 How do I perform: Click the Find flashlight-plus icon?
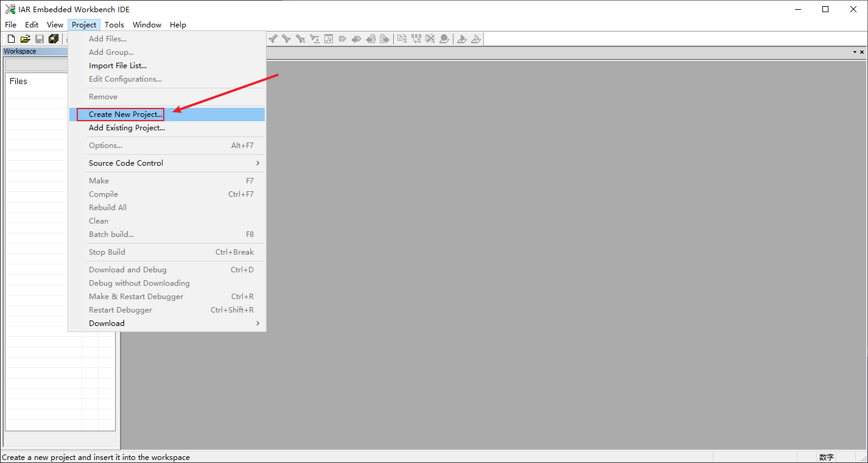pos(301,39)
